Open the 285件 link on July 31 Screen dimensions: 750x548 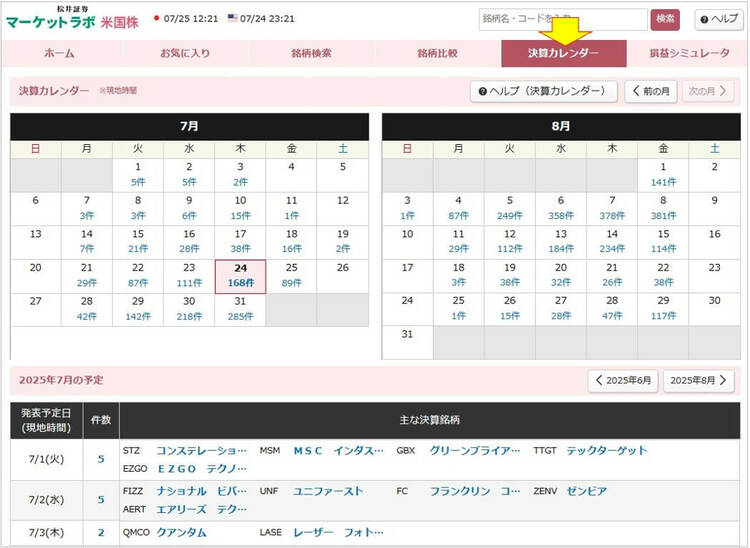point(240,316)
